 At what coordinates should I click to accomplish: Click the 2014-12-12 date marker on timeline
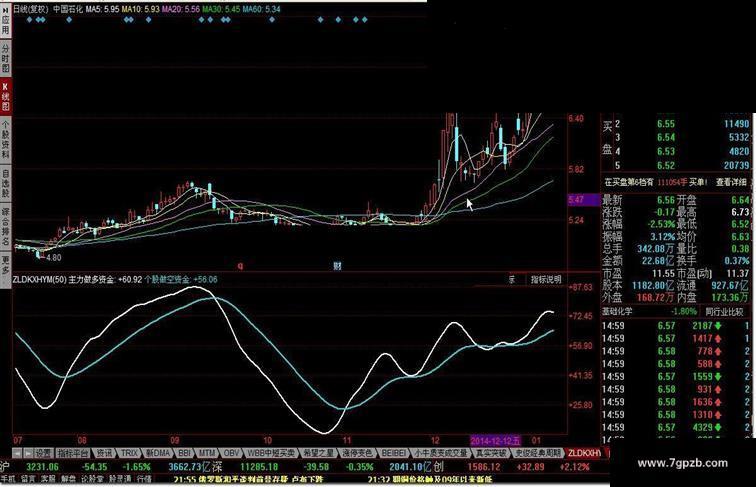click(x=495, y=441)
